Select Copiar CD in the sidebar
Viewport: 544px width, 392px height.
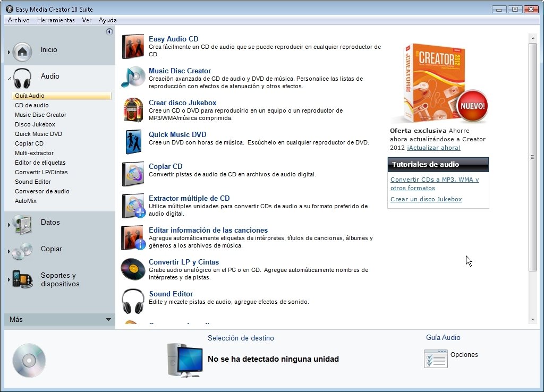coord(29,143)
